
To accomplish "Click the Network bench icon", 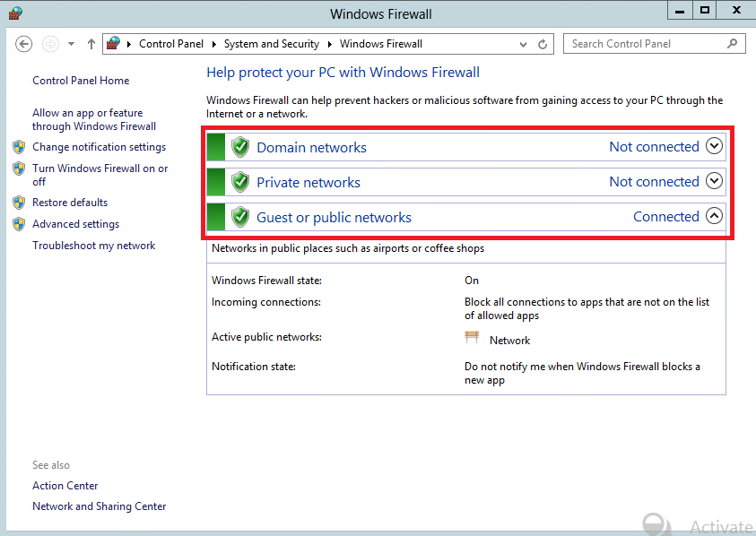I will pos(472,337).
